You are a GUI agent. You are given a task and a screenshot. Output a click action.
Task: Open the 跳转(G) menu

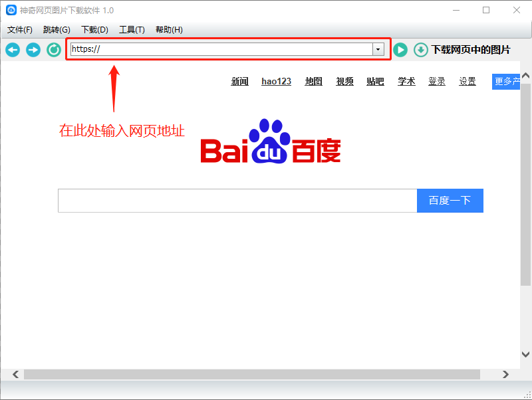coord(57,29)
